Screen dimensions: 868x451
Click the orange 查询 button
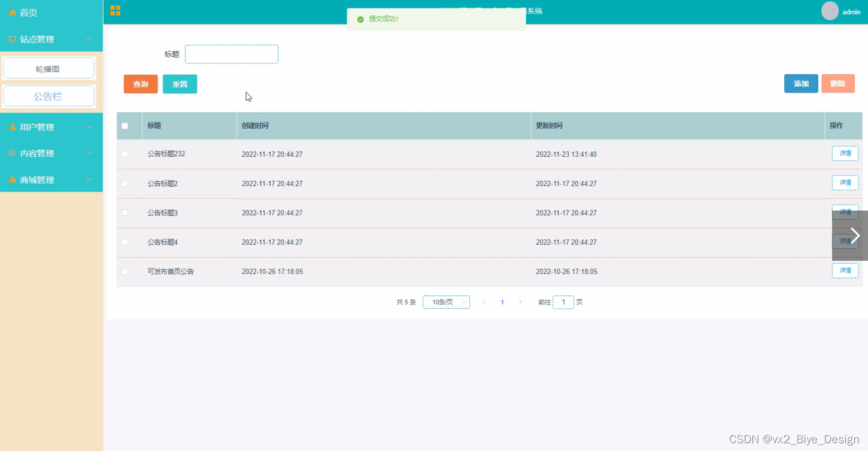click(141, 84)
